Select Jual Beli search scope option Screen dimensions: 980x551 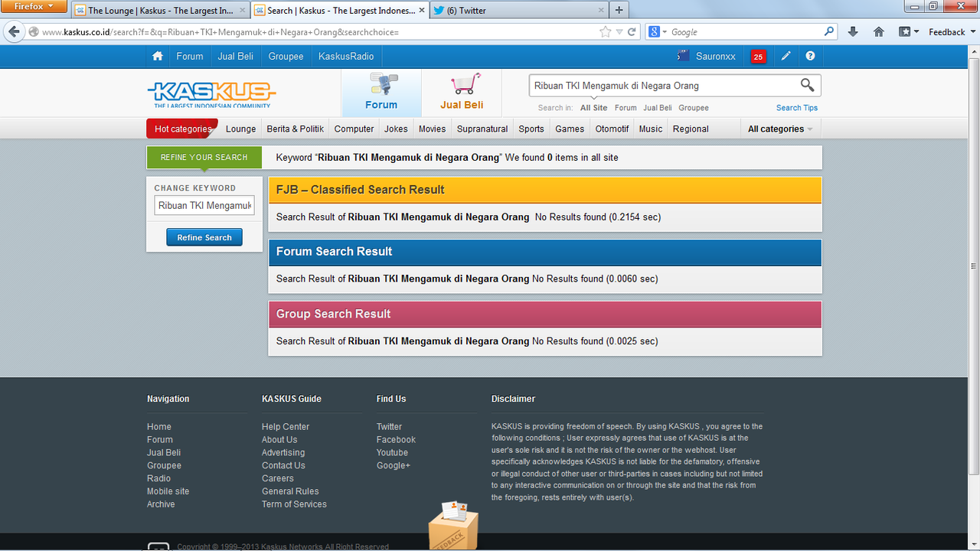657,108
